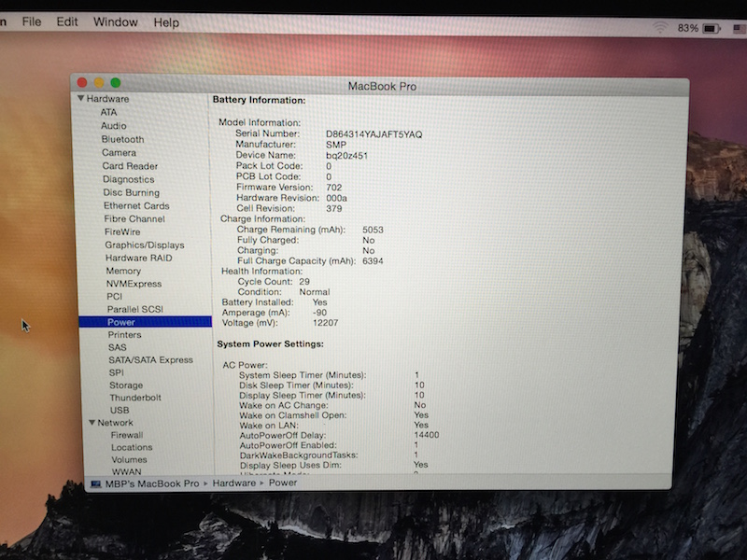Select Firewall under Network
This screenshot has width=747, height=560.
[127, 435]
